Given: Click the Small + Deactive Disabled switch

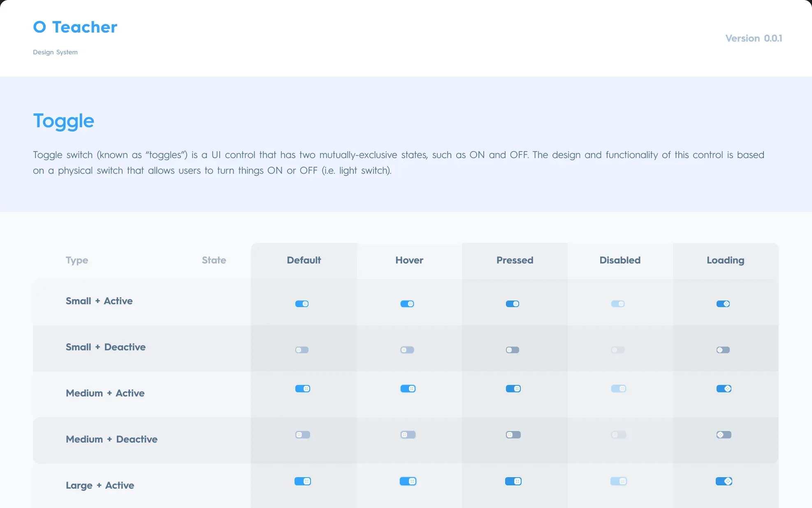Looking at the screenshot, I should [x=618, y=350].
